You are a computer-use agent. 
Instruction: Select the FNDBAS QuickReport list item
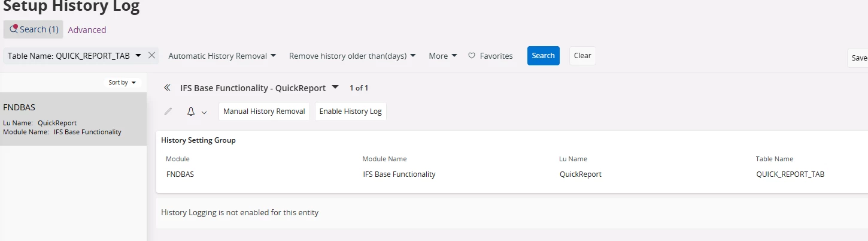tap(73, 119)
